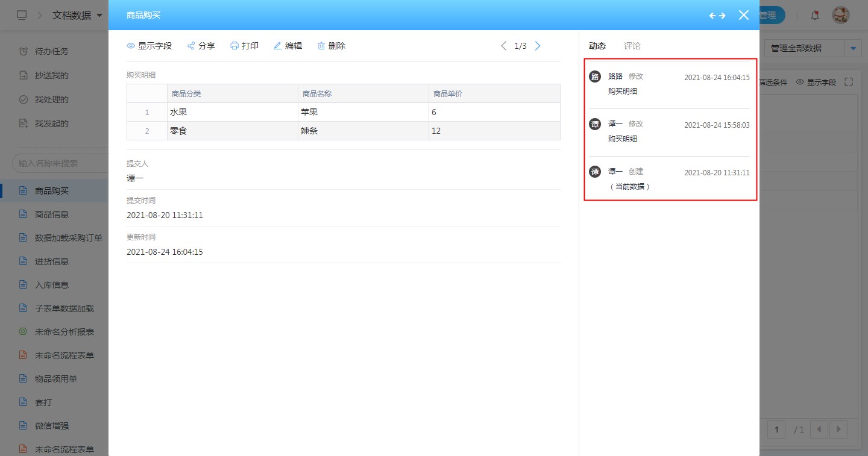Viewport: 868px width, 456px height.
Task: Go to next record with right chevron
Action: click(x=538, y=46)
